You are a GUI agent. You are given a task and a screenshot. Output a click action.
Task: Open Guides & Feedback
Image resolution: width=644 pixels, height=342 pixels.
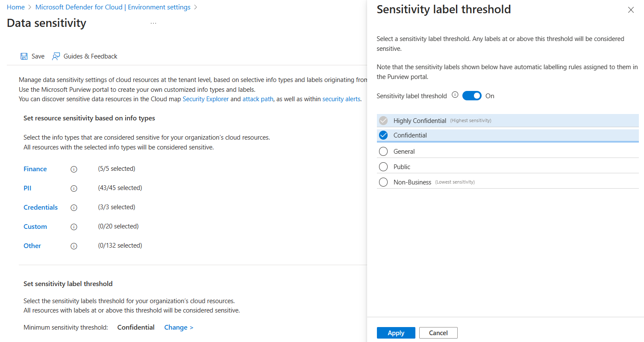pyautogui.click(x=84, y=56)
